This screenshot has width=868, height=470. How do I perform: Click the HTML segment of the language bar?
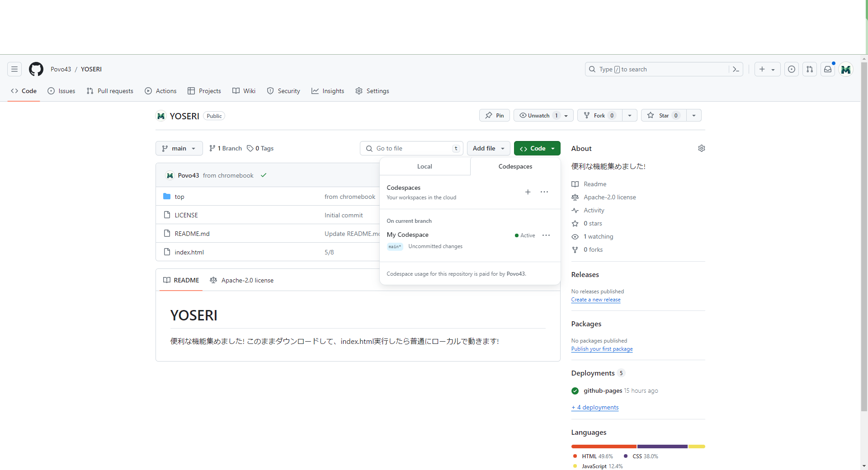coord(603,446)
